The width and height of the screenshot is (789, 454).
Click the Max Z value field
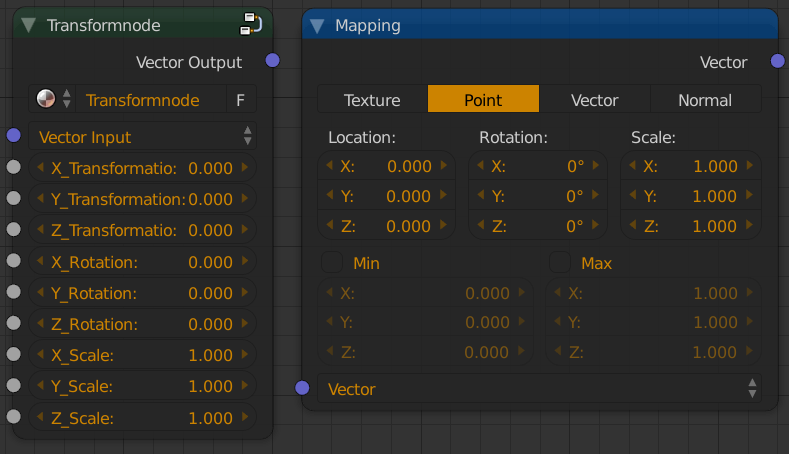(653, 351)
